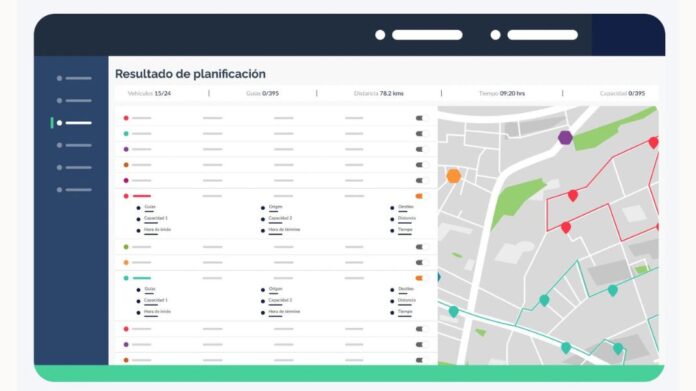
Task: Click the red color dot of first route
Action: [x=126, y=118]
